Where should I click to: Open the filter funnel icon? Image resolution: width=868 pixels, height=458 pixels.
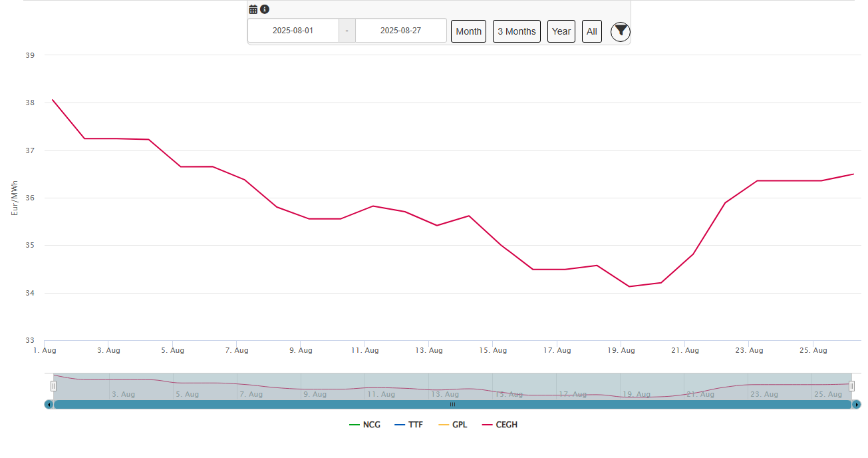click(620, 31)
